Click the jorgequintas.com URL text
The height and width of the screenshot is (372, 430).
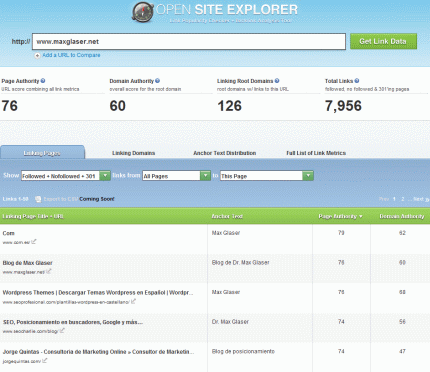coord(22,361)
